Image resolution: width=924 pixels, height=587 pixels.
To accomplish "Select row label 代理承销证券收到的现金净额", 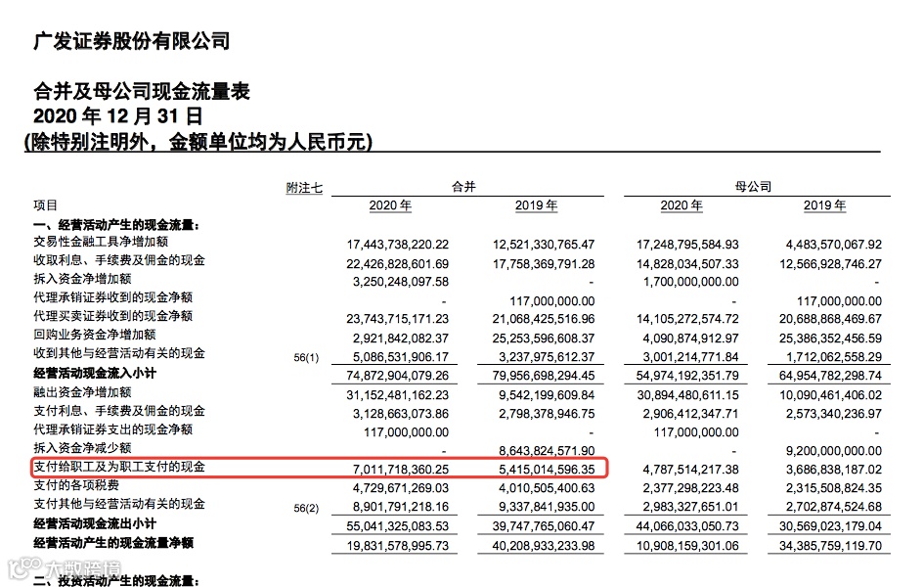I will pyautogui.click(x=113, y=297).
